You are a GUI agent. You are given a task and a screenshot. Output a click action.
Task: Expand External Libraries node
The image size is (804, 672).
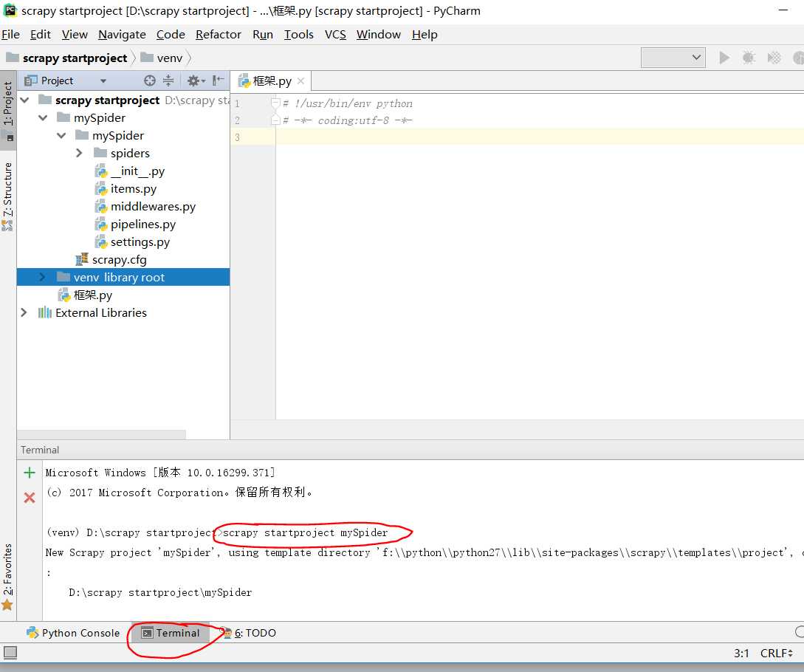pyautogui.click(x=24, y=312)
